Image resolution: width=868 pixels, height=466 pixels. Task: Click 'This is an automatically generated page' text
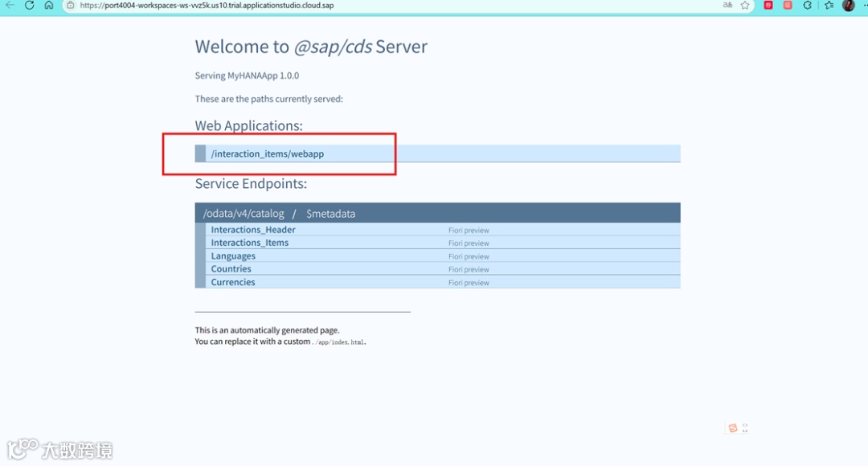(267, 330)
